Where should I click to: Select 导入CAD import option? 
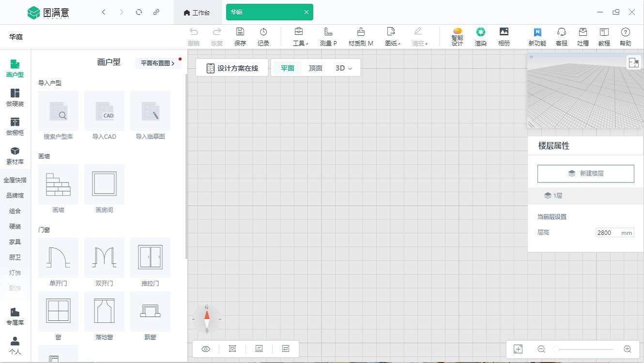[104, 111]
